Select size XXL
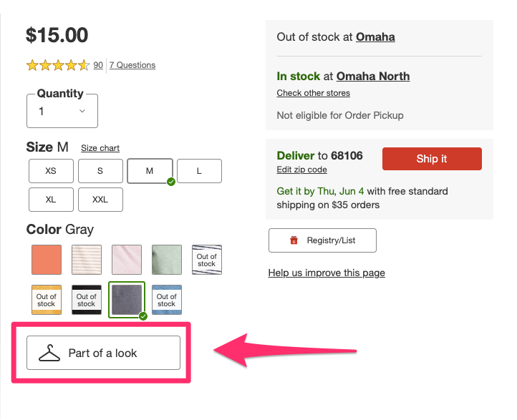Image resolution: width=517 pixels, height=420 pixels. click(100, 200)
